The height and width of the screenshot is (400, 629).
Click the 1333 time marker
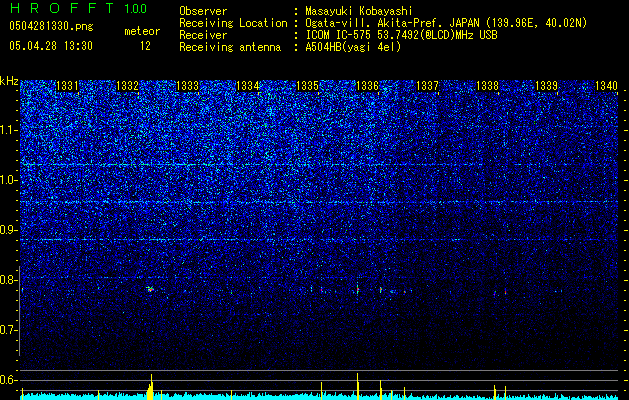(x=187, y=86)
